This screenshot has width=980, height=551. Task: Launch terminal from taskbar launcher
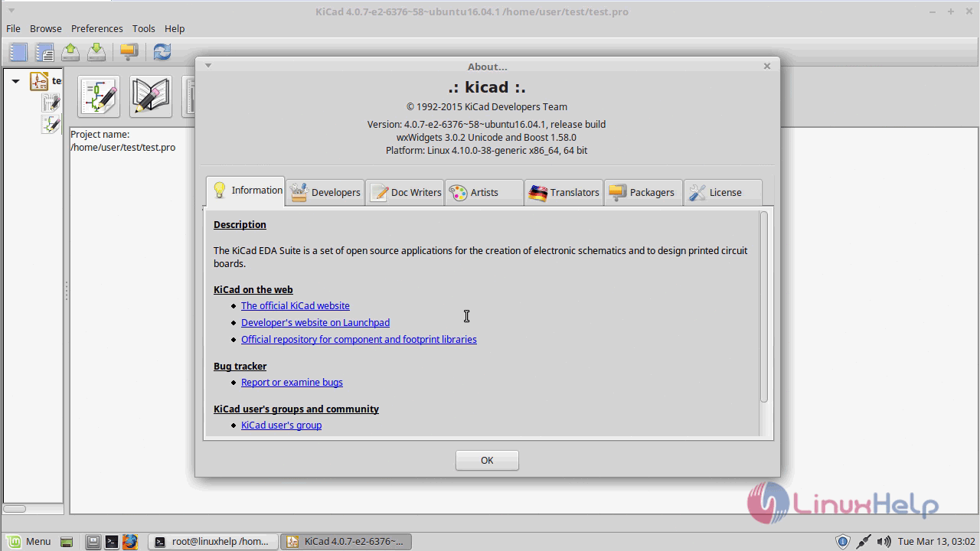[x=111, y=542]
